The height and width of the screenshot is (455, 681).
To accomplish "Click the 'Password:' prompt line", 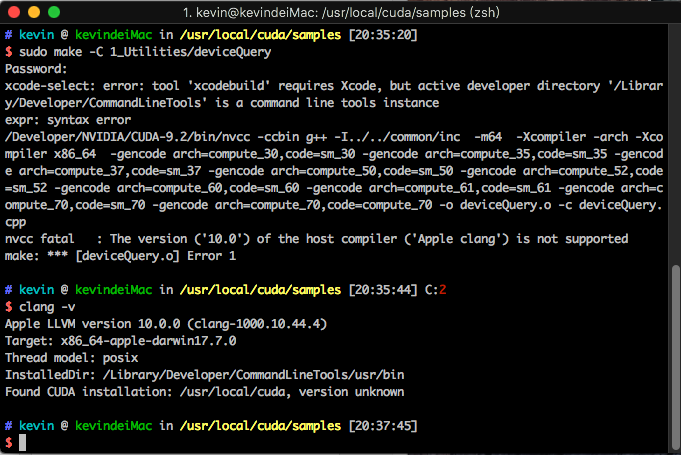I will coord(36,69).
